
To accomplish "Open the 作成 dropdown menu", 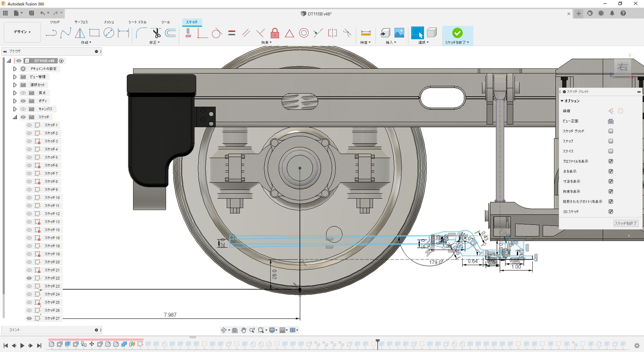I will click(86, 43).
